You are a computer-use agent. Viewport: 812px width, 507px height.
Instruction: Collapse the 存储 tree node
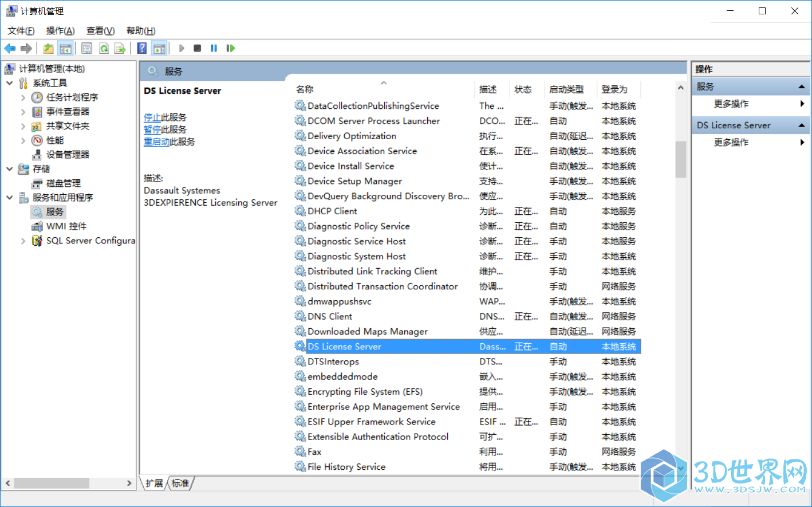pos(10,169)
